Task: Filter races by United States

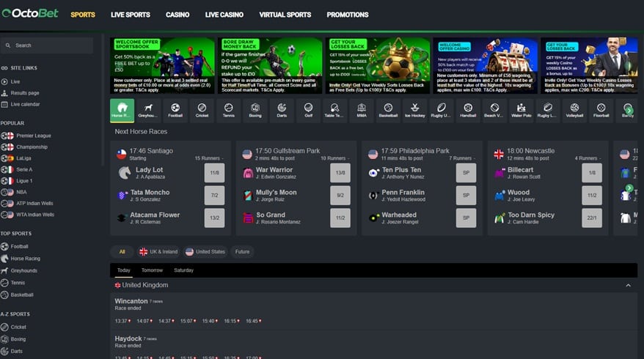Action: click(x=205, y=252)
